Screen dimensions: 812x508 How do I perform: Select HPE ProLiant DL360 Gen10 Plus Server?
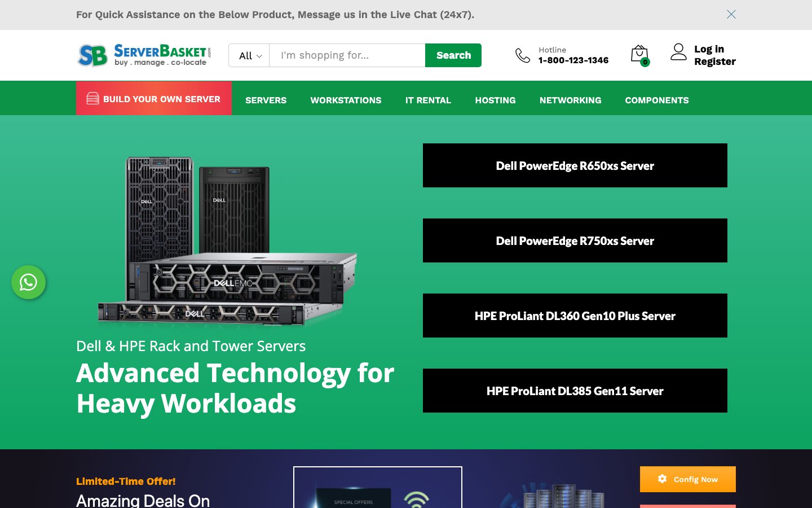(575, 316)
